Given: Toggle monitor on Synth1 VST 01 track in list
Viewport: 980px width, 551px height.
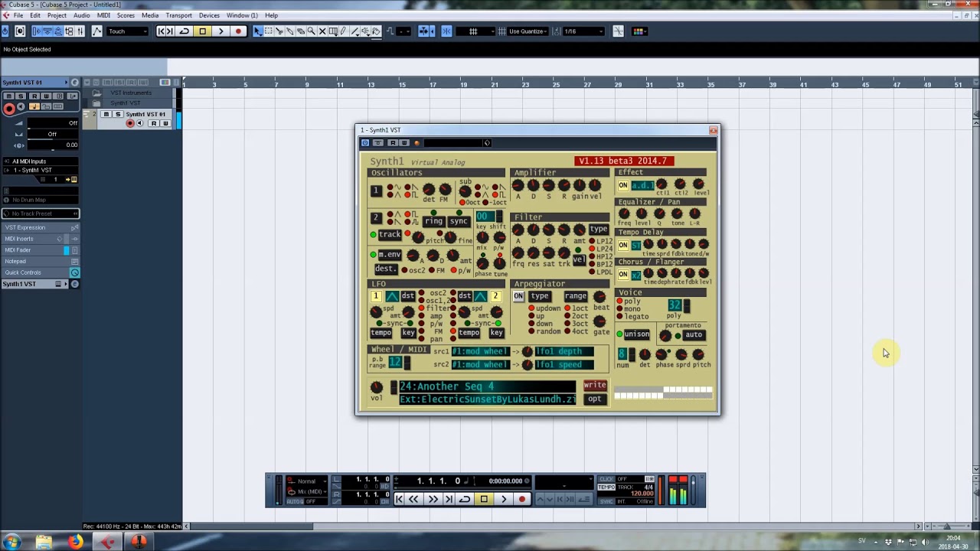Looking at the screenshot, I should (139, 123).
